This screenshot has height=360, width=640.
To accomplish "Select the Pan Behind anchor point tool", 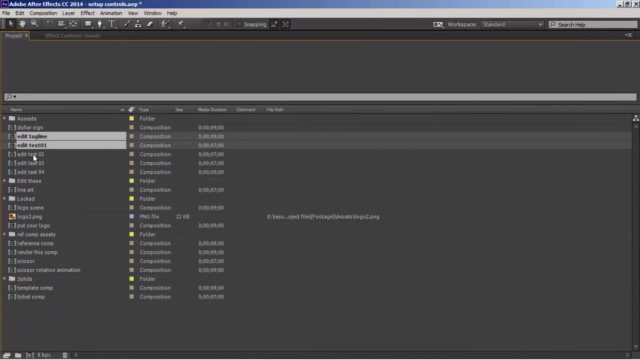I will (x=73, y=24).
